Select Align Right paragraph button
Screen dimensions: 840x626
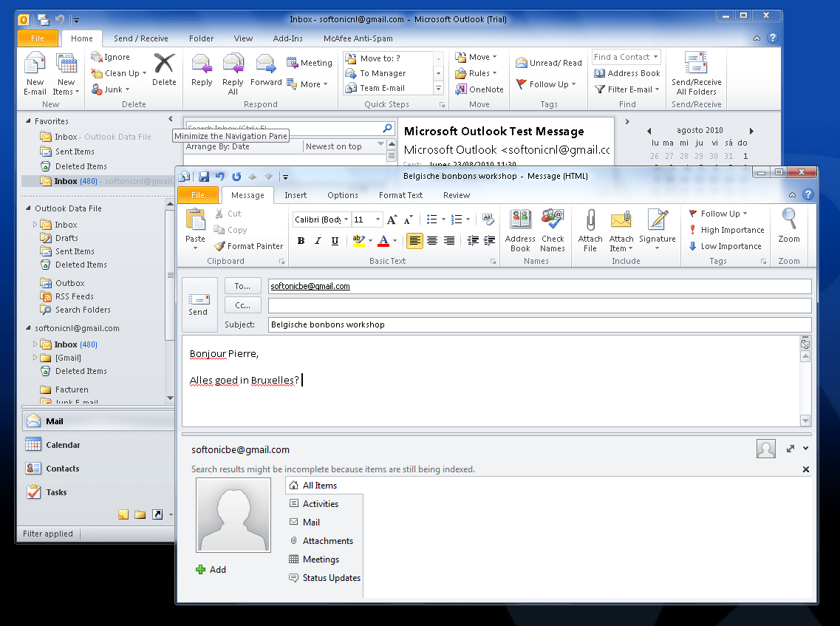point(449,241)
